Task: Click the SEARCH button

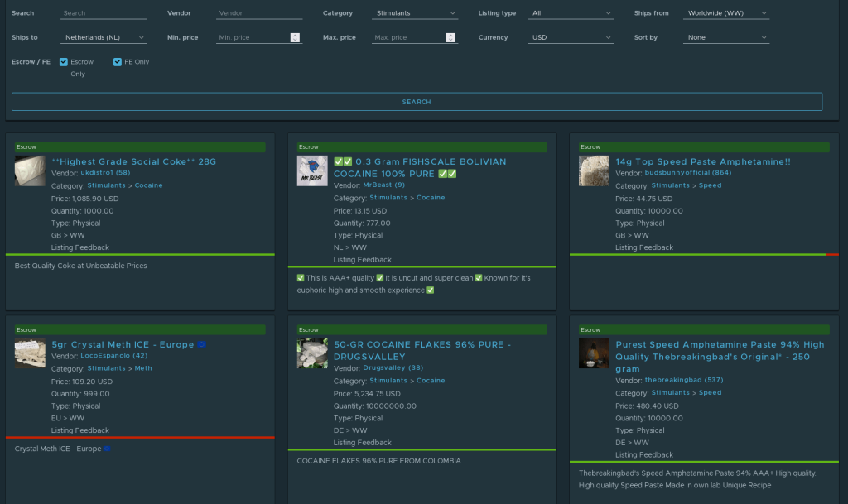Action: 417,102
